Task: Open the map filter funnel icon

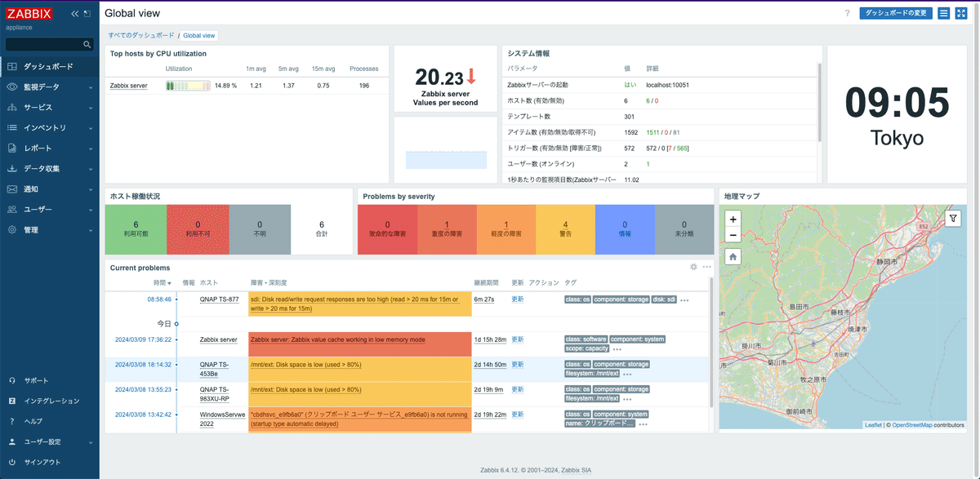Action: coord(953,219)
